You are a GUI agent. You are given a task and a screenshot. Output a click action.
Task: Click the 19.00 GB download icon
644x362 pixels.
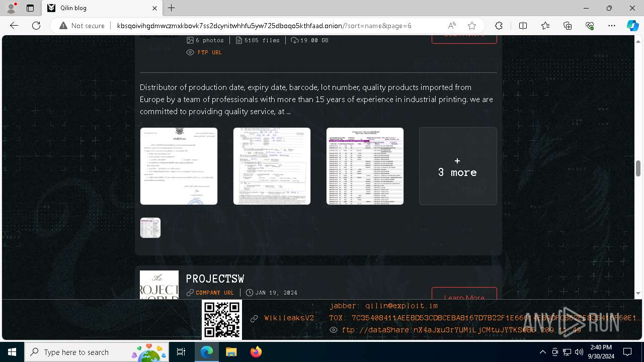[x=295, y=40]
